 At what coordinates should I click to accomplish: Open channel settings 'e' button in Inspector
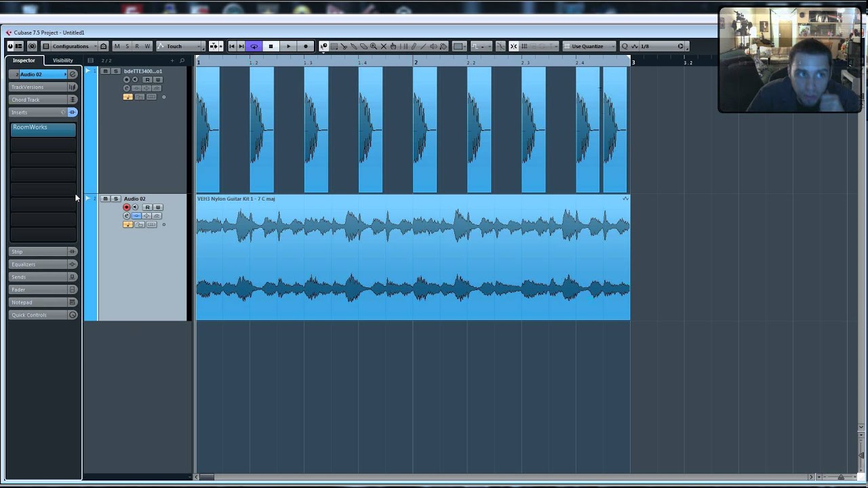[x=73, y=74]
